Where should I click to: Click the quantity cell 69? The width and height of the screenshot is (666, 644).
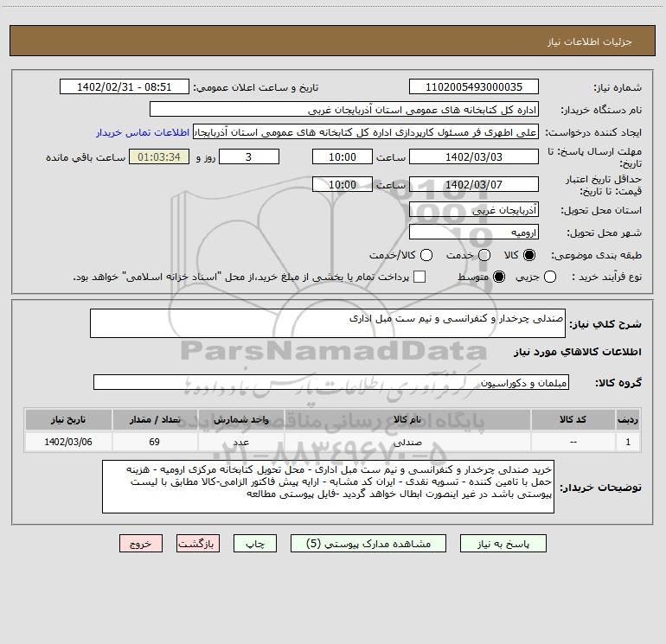pyautogui.click(x=155, y=442)
